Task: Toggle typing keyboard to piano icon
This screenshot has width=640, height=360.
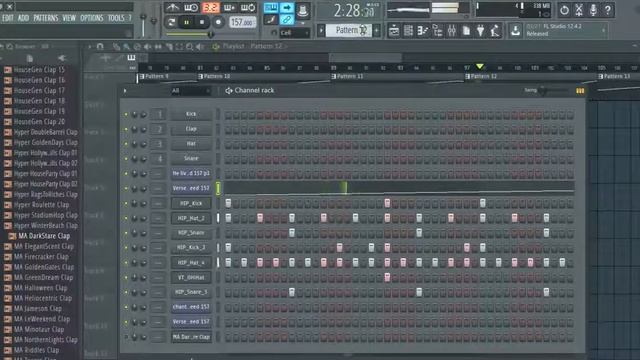Action: click(x=271, y=7)
